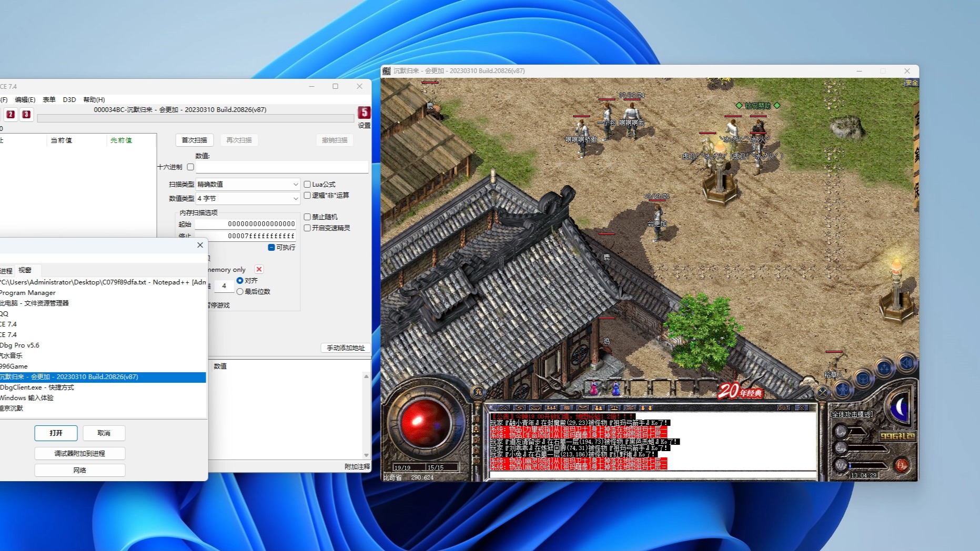Select the 对齐 radio button
Screen dimensions: 980x551
tap(240, 280)
